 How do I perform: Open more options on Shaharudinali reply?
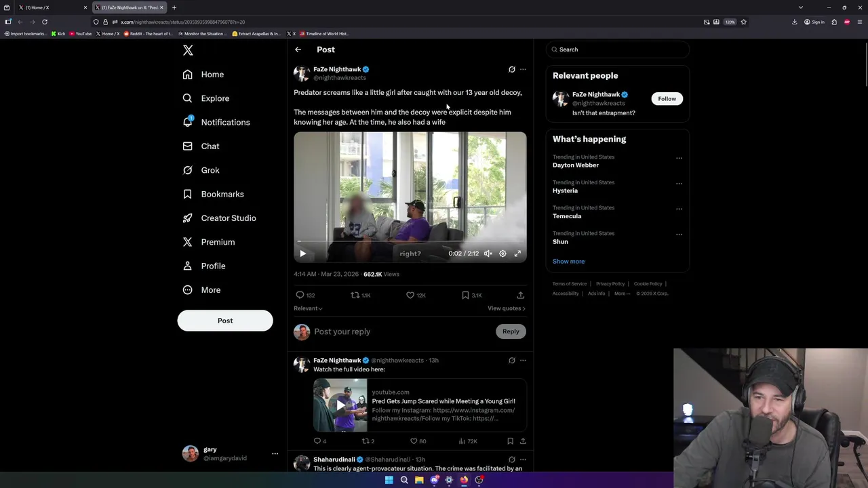point(523,460)
